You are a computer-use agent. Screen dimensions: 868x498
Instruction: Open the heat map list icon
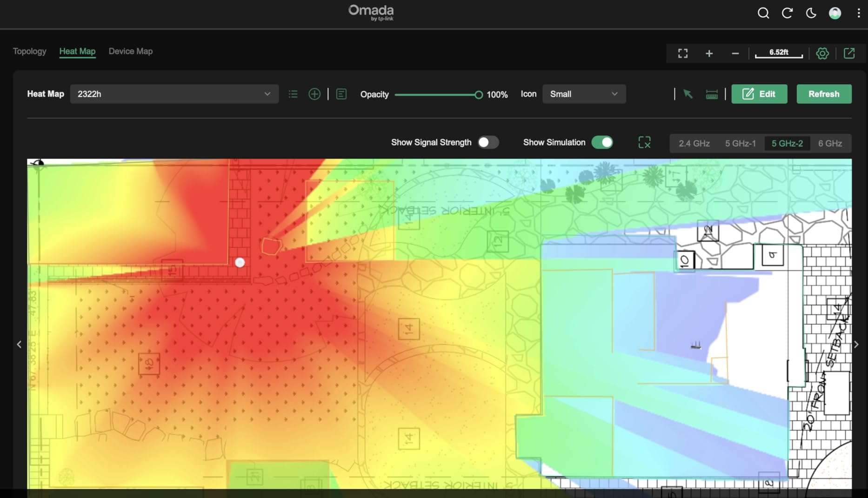click(x=293, y=94)
